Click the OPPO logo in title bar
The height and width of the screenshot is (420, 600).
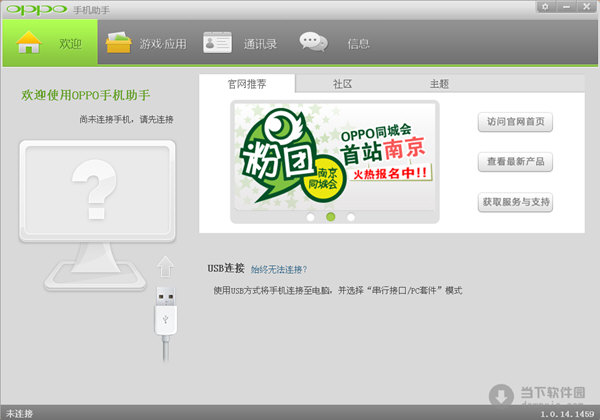tap(37, 9)
